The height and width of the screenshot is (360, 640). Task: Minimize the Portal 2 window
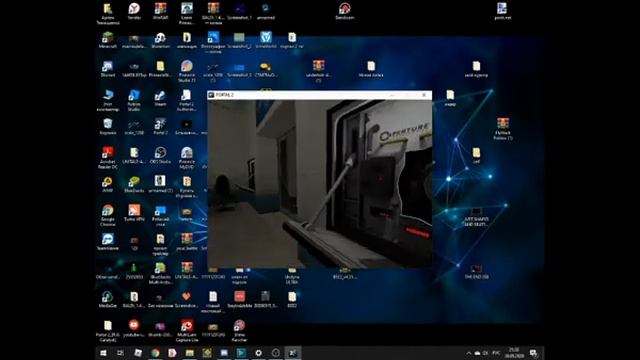coord(392,95)
